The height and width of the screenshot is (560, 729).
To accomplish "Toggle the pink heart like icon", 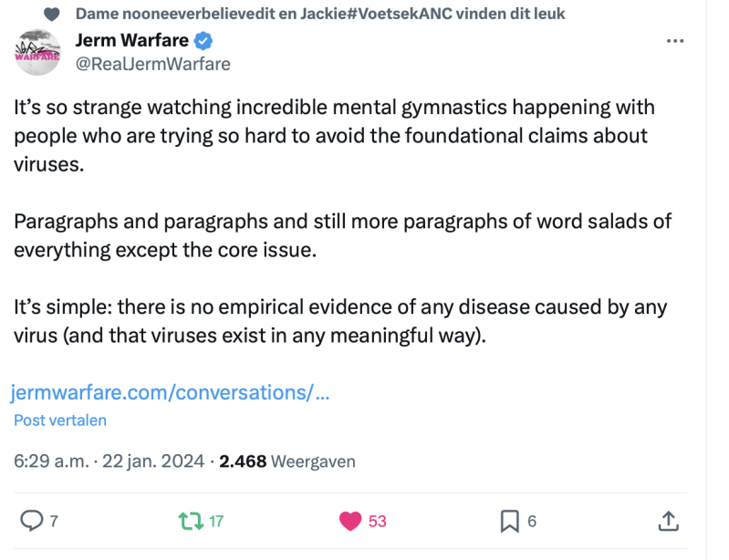I will [349, 521].
